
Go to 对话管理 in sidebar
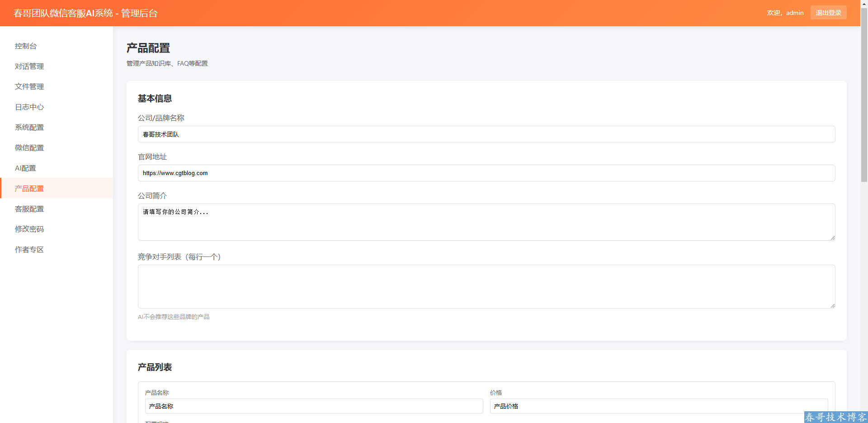click(29, 67)
